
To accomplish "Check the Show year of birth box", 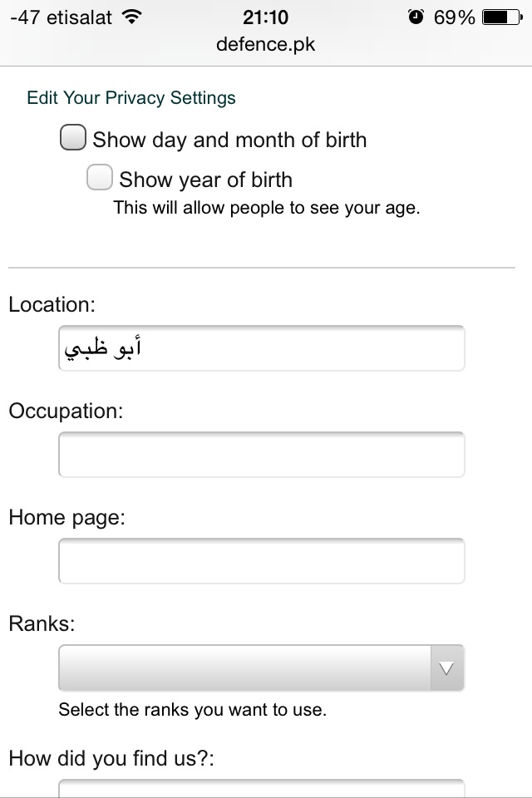I will click(x=99, y=177).
